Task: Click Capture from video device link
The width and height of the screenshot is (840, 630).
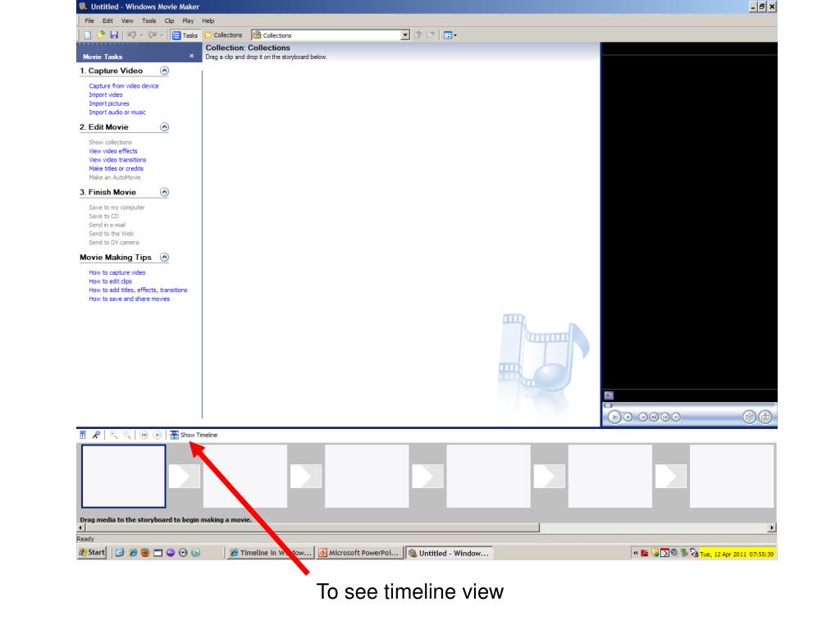Action: coord(124,85)
